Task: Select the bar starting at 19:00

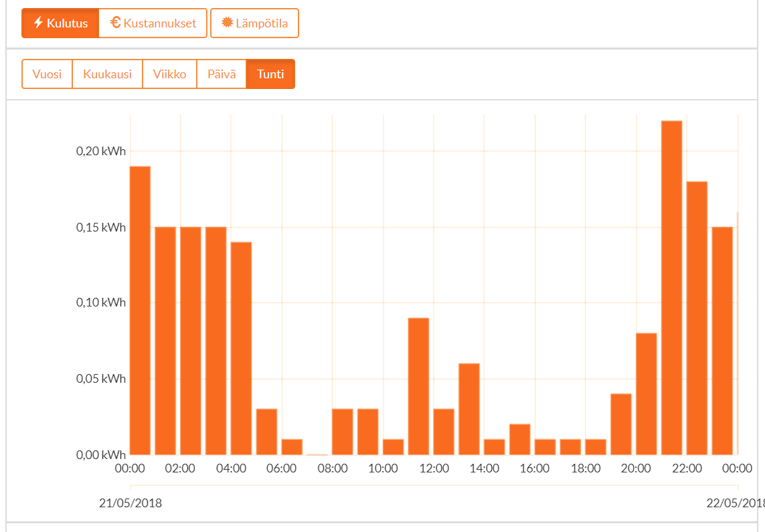Action: click(x=621, y=424)
